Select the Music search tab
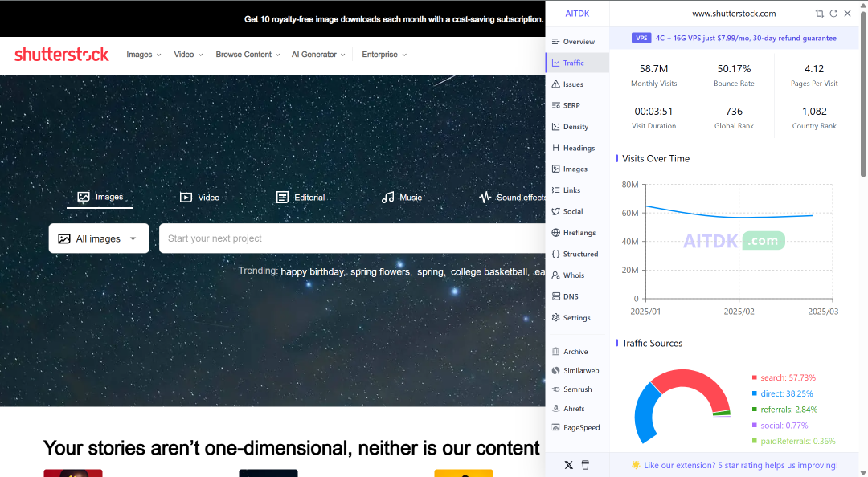 point(401,197)
